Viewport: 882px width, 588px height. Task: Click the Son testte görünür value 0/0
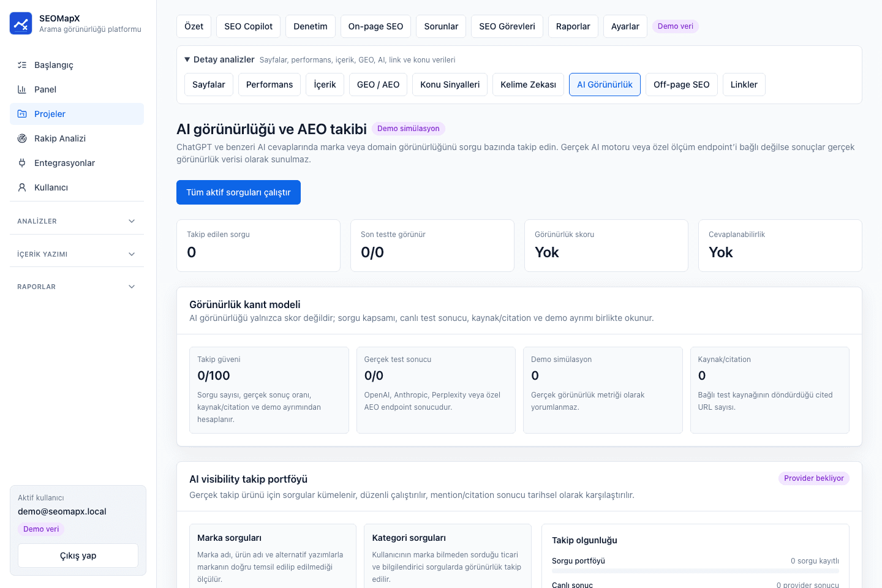372,252
